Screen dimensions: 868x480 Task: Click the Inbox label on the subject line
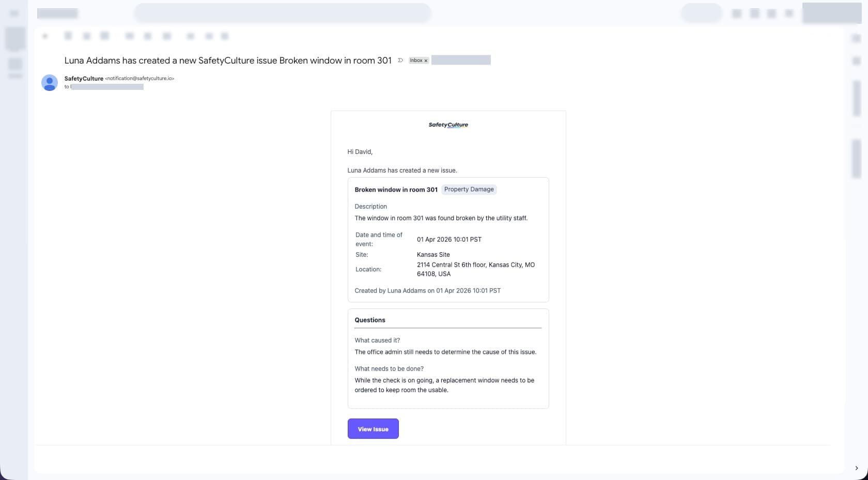(416, 60)
